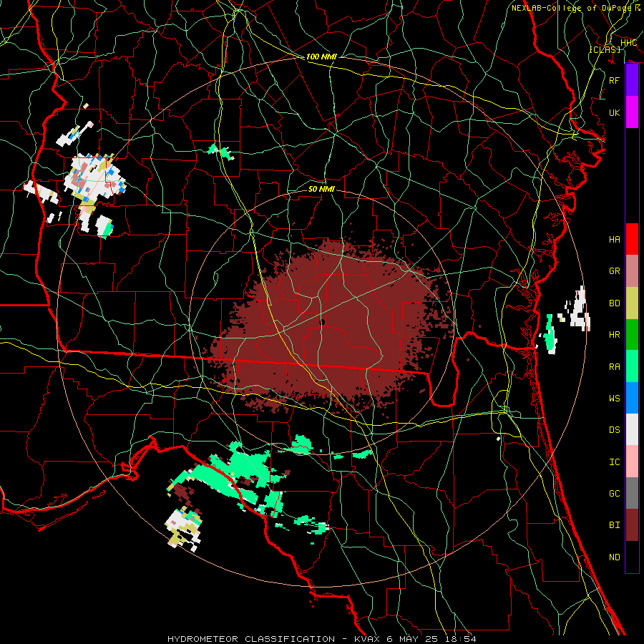Pick the HR dark green legend swatch
Viewport: 644px width, 644px height.
(x=632, y=334)
